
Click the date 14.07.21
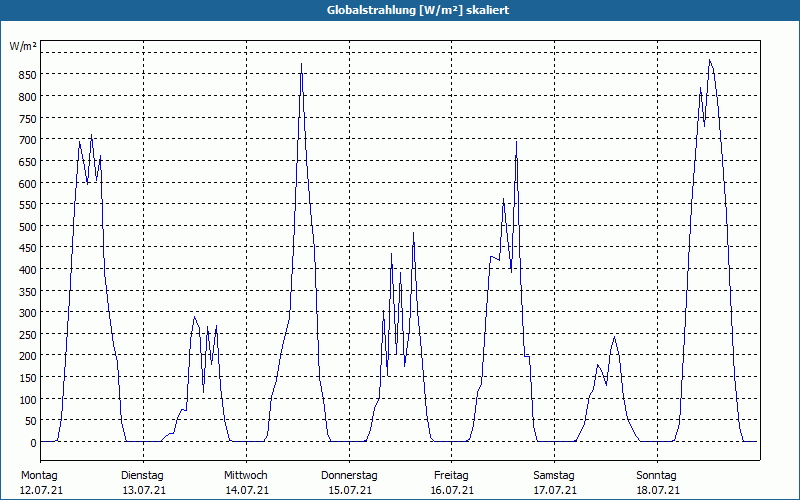coord(247,491)
